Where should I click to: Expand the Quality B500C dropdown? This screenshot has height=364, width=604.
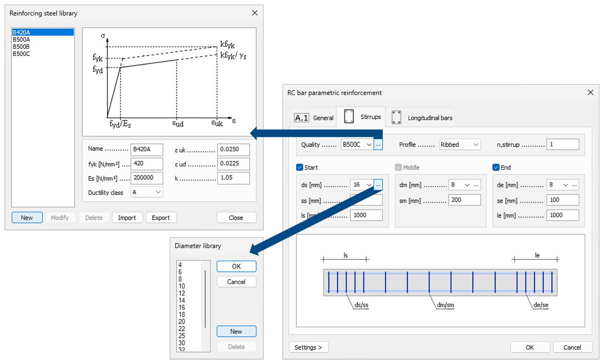pos(357,144)
